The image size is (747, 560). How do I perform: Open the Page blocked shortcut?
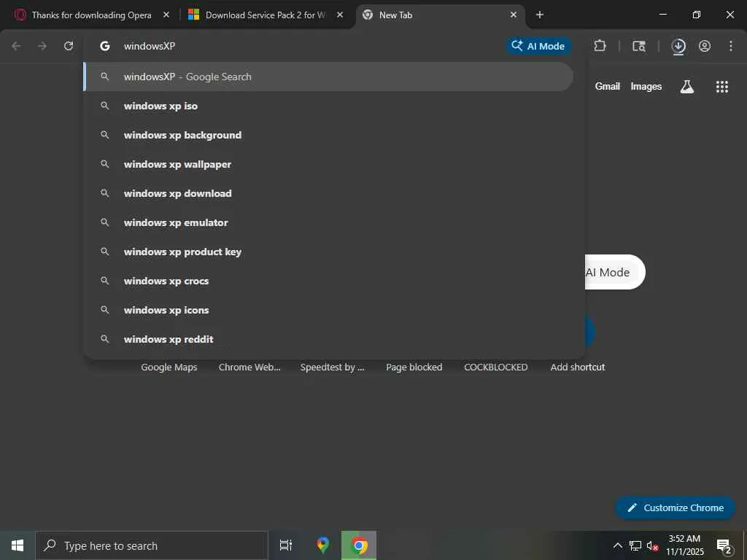(x=414, y=367)
